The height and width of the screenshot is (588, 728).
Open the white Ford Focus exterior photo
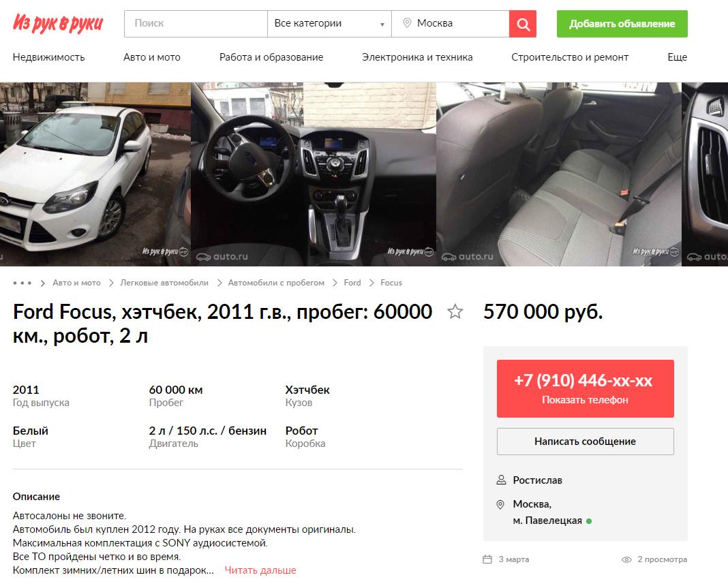95,174
